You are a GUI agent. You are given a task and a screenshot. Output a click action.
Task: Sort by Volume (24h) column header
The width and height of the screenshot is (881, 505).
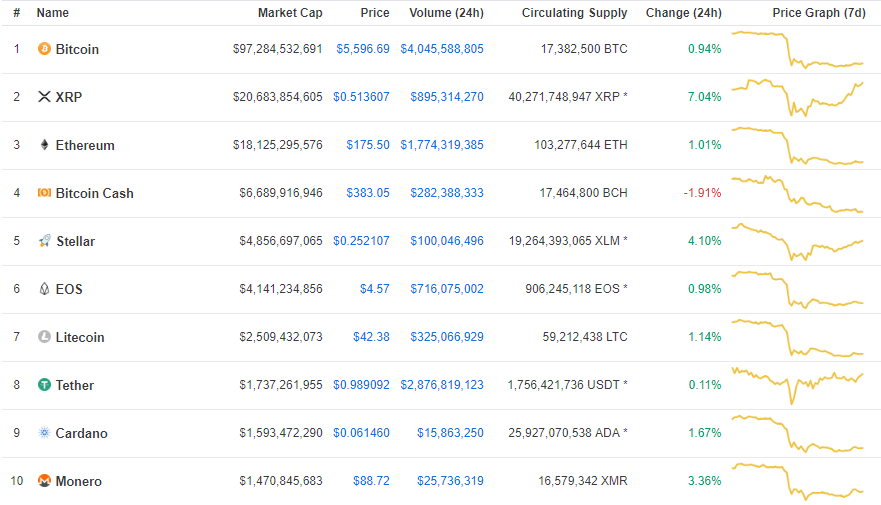[446, 12]
